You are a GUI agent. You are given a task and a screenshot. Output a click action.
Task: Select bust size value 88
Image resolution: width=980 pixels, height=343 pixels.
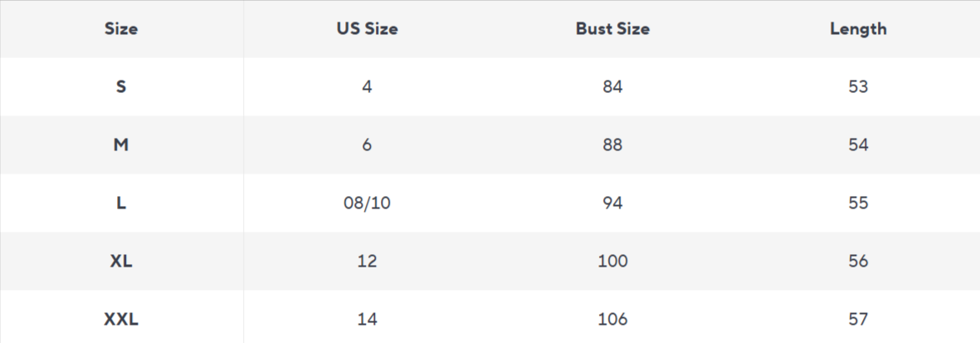pos(612,145)
